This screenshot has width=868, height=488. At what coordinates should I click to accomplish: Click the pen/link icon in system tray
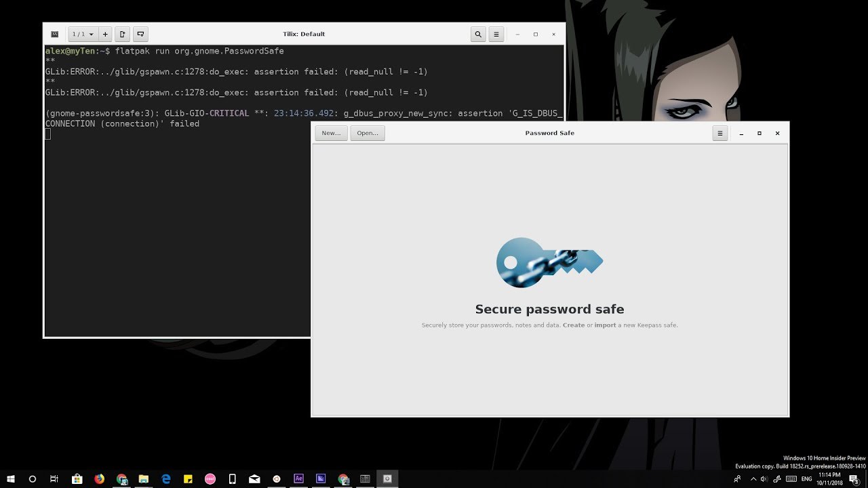click(x=776, y=479)
